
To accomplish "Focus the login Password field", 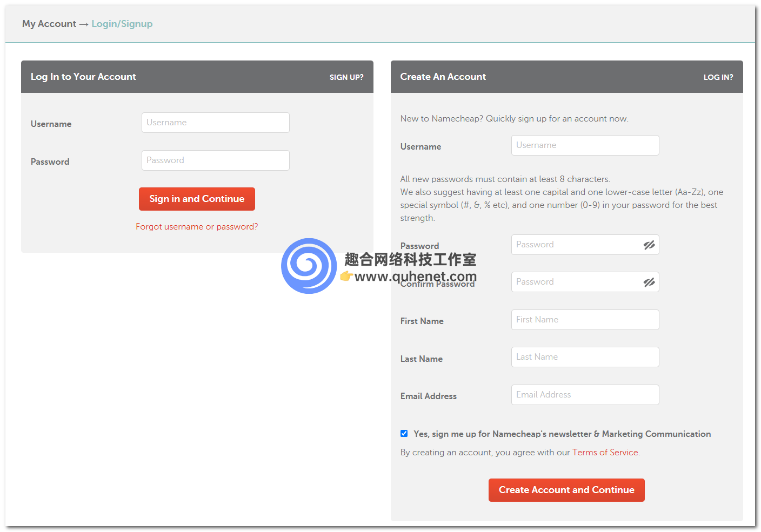I will pyautogui.click(x=216, y=160).
